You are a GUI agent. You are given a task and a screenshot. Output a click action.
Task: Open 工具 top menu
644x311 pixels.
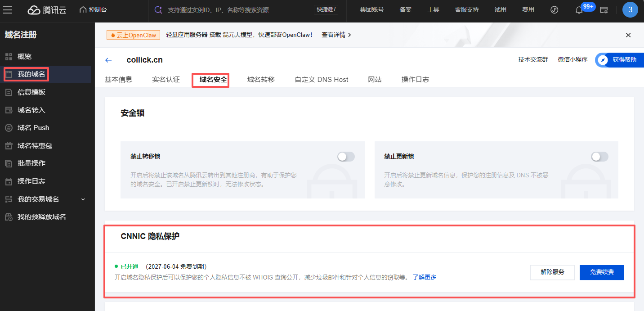(x=433, y=9)
